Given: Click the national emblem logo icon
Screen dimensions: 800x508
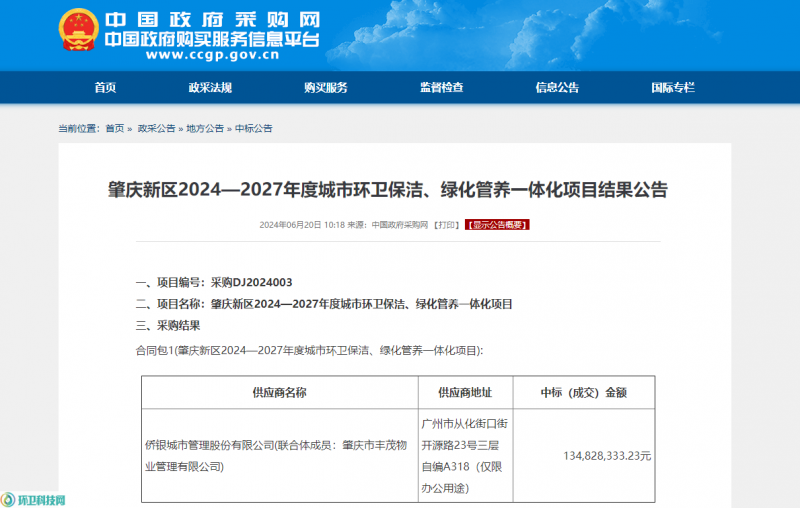Looking at the screenshot, I should coord(78,30).
